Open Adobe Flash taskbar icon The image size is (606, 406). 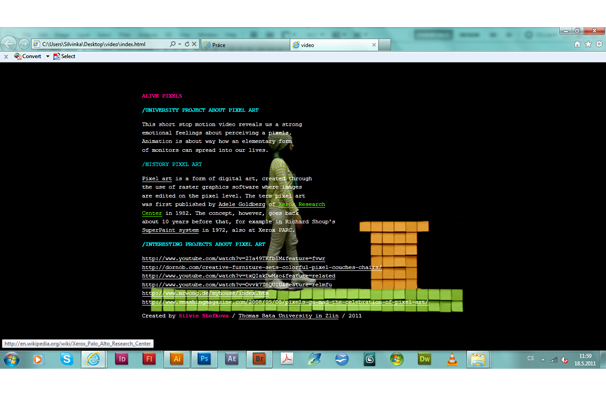coord(149,359)
